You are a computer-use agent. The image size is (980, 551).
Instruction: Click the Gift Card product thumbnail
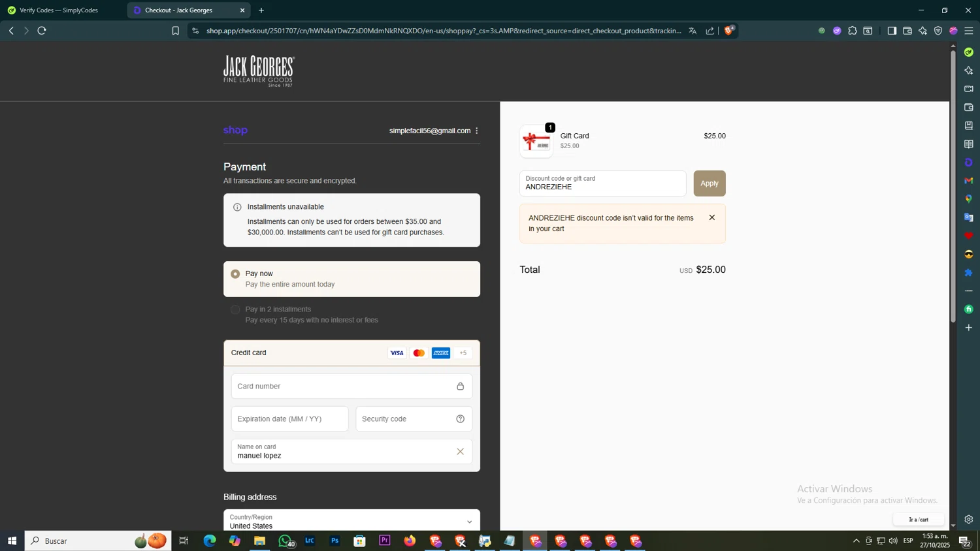click(x=536, y=141)
